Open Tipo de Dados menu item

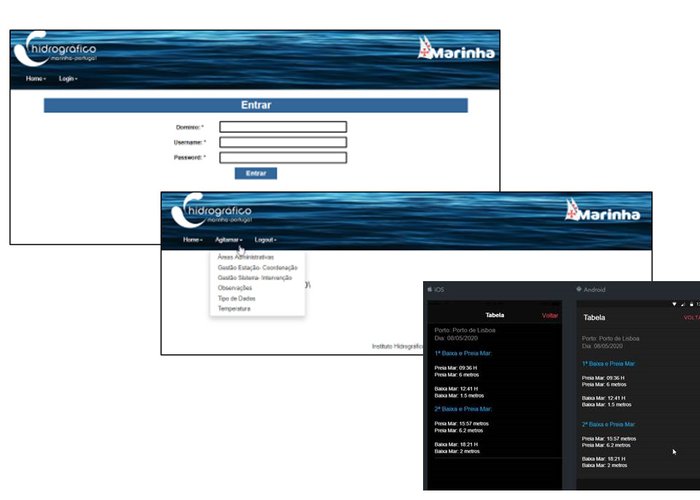pos(236,298)
